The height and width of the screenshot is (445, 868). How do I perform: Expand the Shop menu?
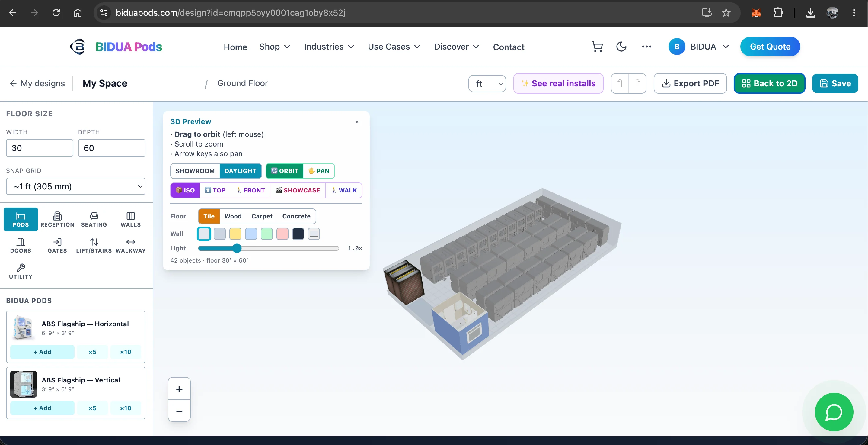(x=275, y=47)
